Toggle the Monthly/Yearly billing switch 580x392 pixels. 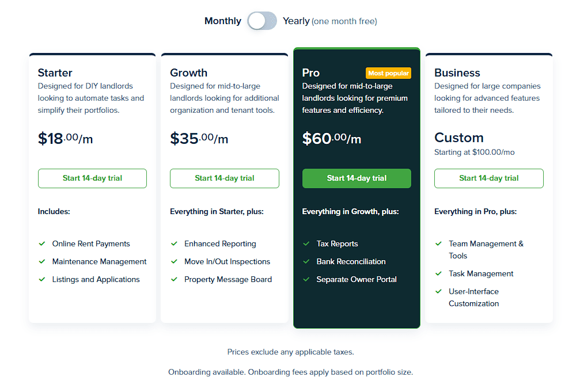[262, 21]
